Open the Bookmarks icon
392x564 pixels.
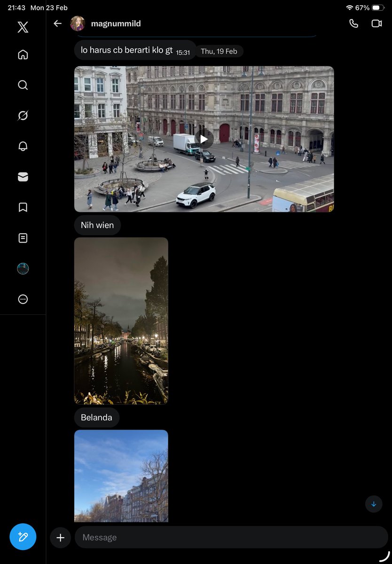(23, 207)
